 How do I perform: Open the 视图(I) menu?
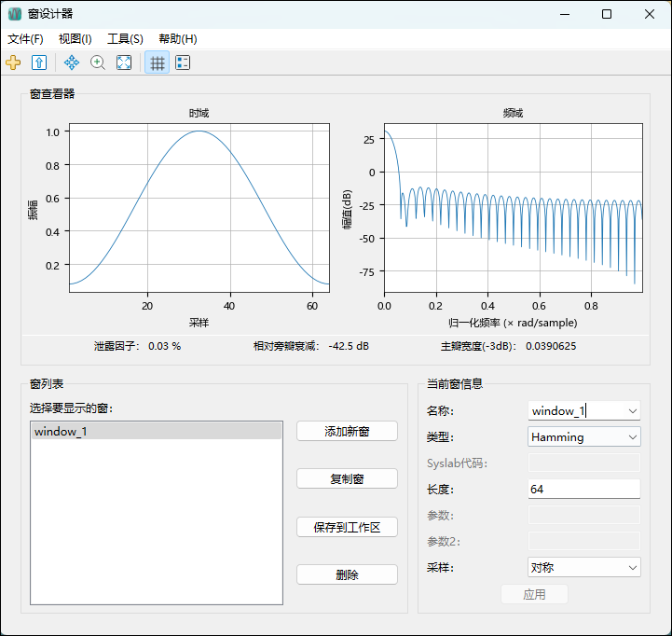click(75, 39)
